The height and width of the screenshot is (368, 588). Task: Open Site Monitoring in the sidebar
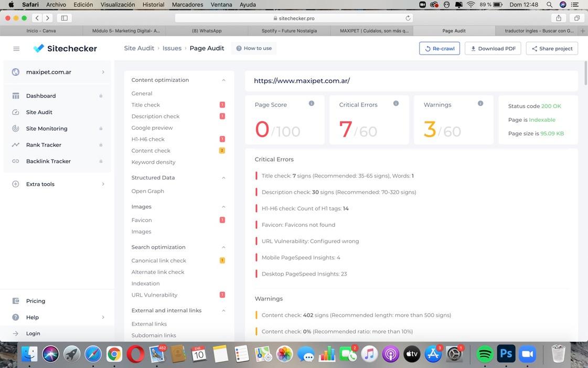47,128
